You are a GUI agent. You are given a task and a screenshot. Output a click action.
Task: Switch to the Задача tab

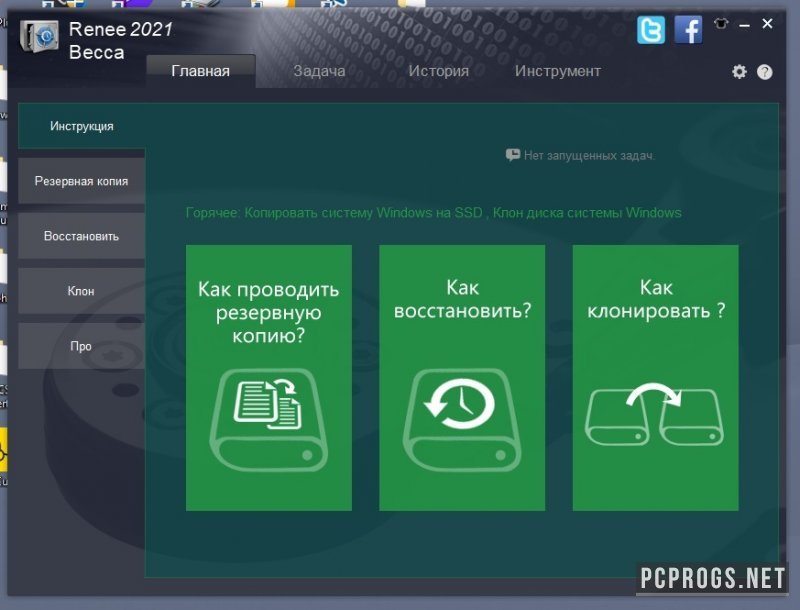click(319, 71)
